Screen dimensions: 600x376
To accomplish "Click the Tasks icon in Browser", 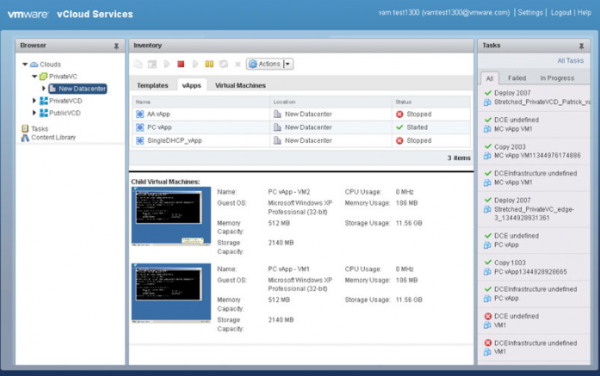I will [25, 129].
